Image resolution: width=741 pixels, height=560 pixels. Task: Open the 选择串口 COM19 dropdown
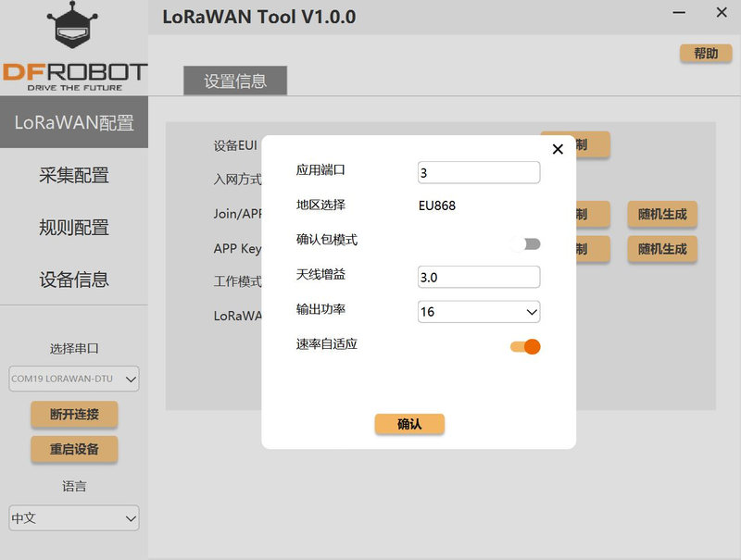74,378
